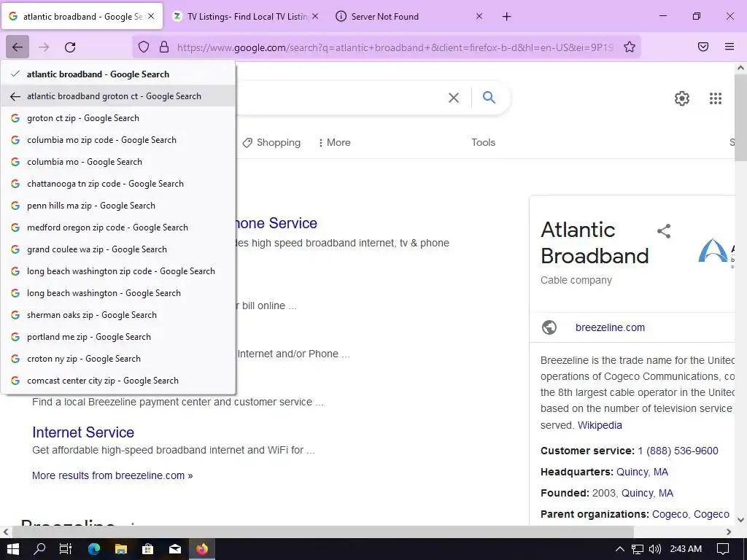
Task: Click the padlock site security icon
Action: 164,47
